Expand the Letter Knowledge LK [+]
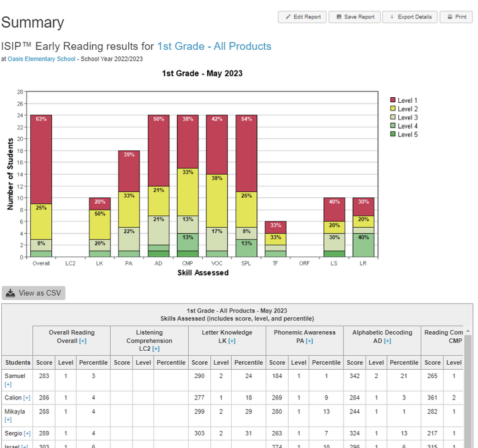 [232, 341]
